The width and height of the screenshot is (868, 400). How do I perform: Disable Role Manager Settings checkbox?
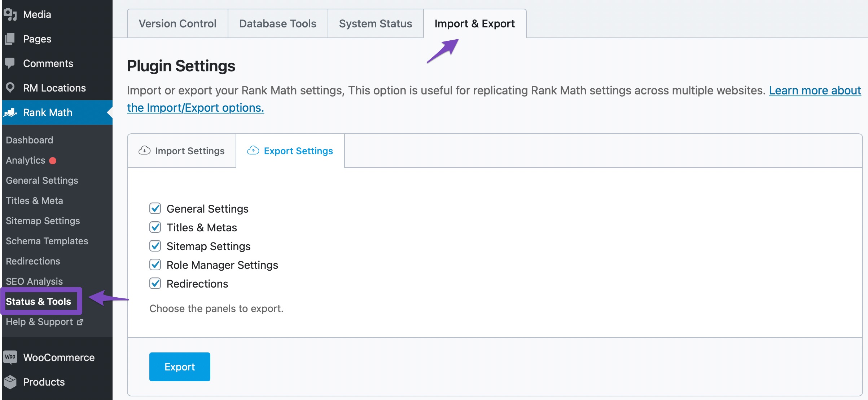pyautogui.click(x=155, y=265)
